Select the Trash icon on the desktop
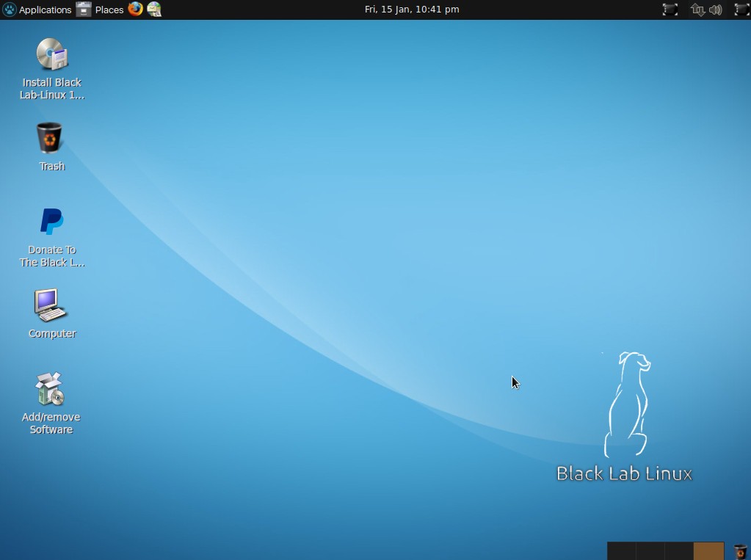This screenshot has height=560, width=751. point(51,147)
